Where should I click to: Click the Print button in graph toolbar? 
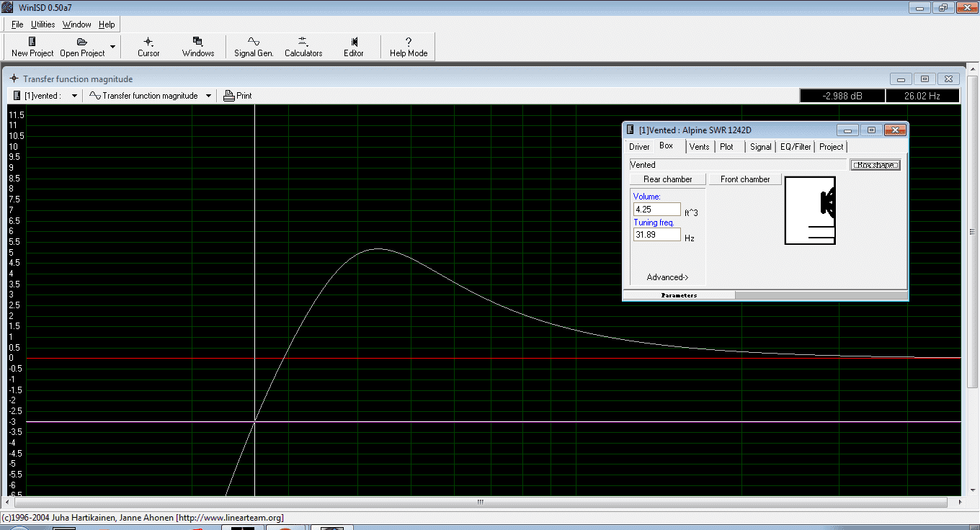coord(238,96)
